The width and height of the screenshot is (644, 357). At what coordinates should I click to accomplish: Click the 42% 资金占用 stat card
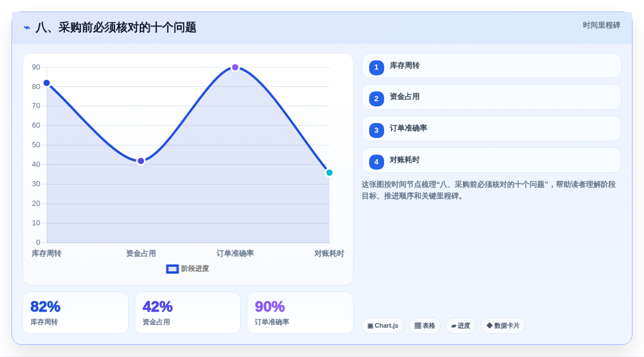tap(187, 313)
